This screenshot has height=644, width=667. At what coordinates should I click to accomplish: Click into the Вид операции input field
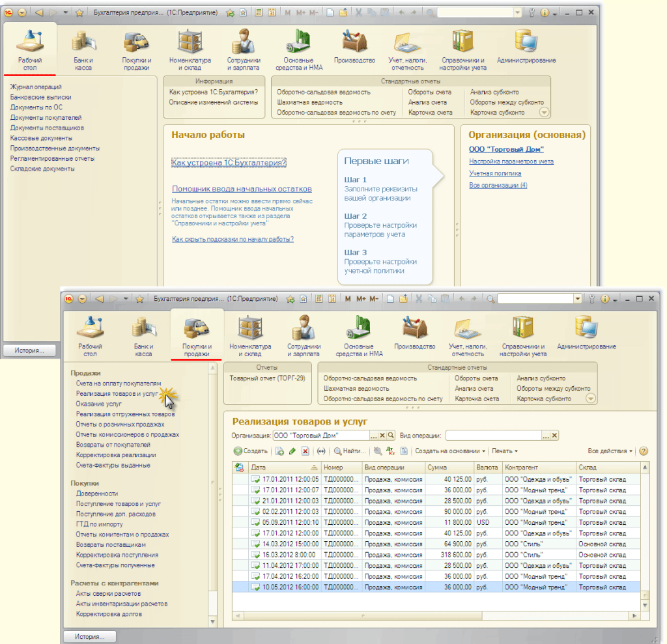[x=494, y=435]
